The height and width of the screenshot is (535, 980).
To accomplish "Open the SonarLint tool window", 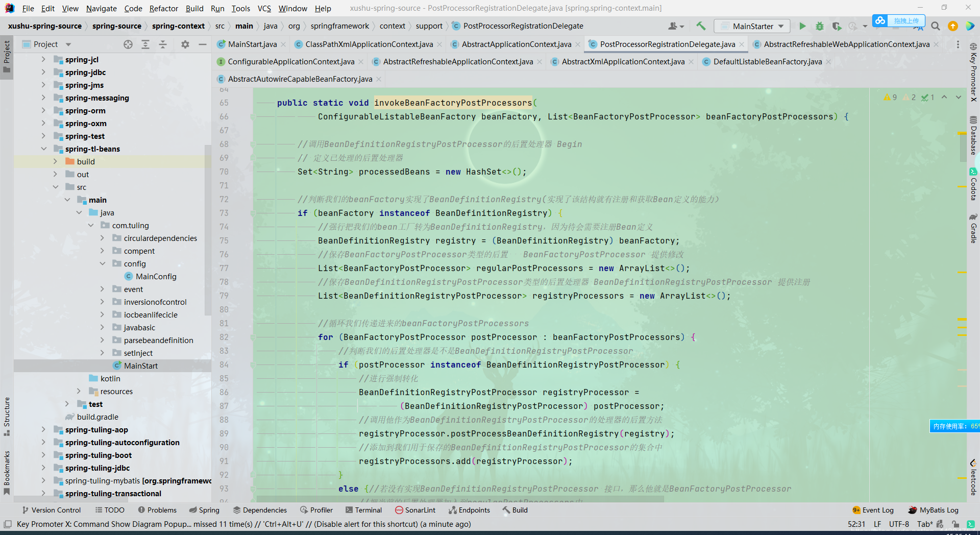I will 415,510.
